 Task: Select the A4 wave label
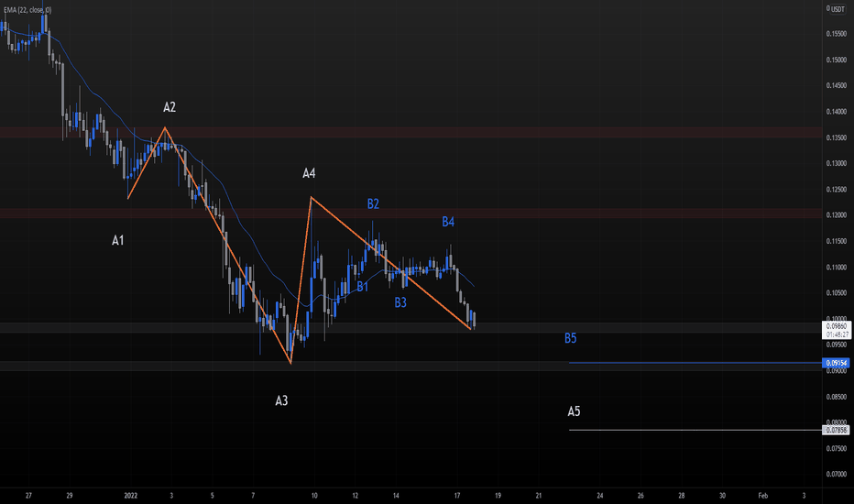tap(309, 173)
